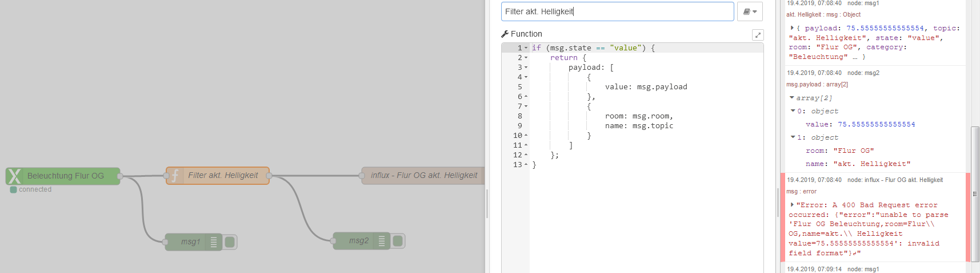Screen dimensions: 980x273
Task: Click 'akt. Helligkeit : msg : Object' debug header
Action: [823, 15]
